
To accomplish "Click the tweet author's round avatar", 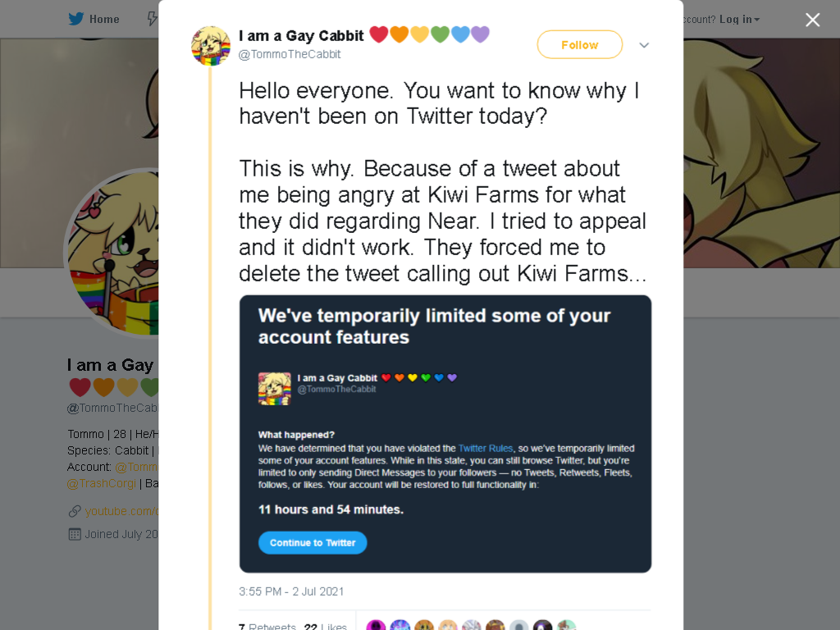I will [x=211, y=46].
